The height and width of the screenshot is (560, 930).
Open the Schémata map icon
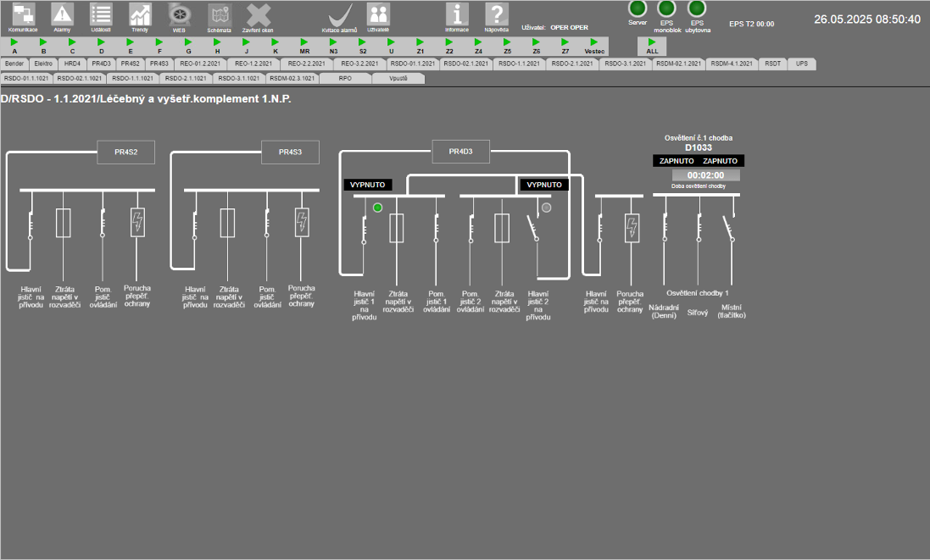click(x=219, y=14)
